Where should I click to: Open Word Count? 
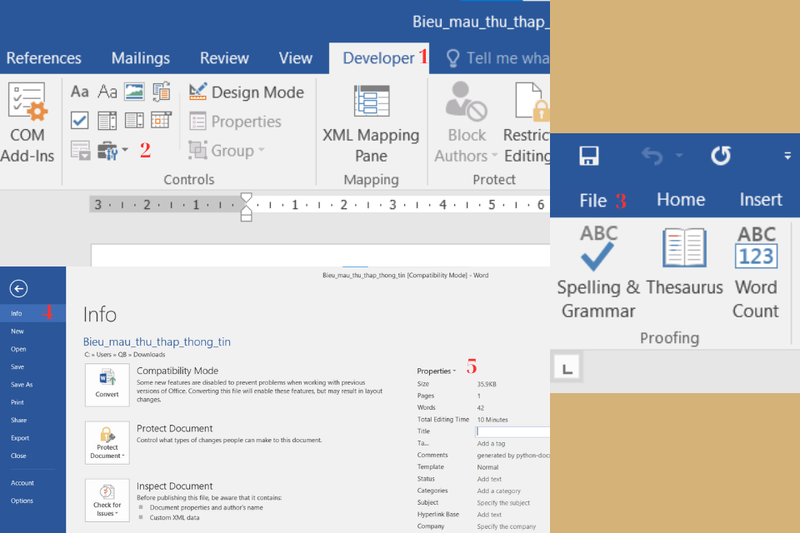tap(756, 272)
